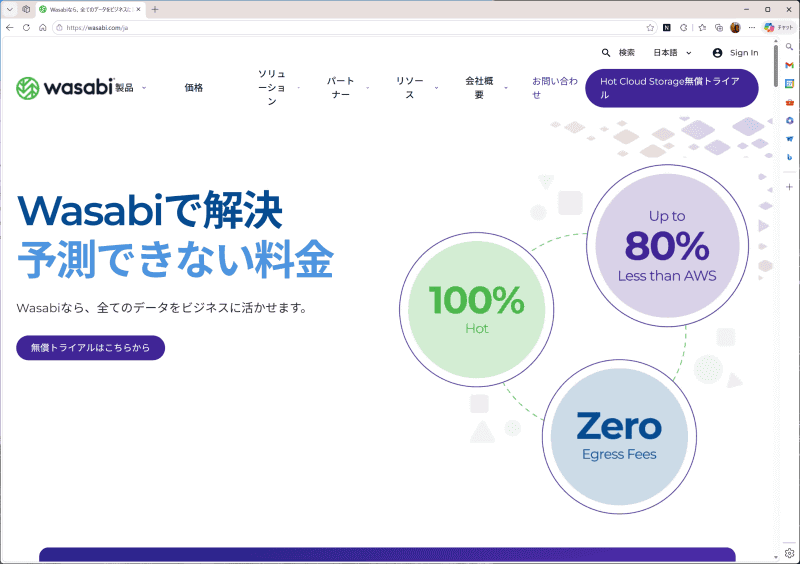This screenshot has height=564, width=800.
Task: Click the Zero Egress Fees circle
Action: [619, 437]
